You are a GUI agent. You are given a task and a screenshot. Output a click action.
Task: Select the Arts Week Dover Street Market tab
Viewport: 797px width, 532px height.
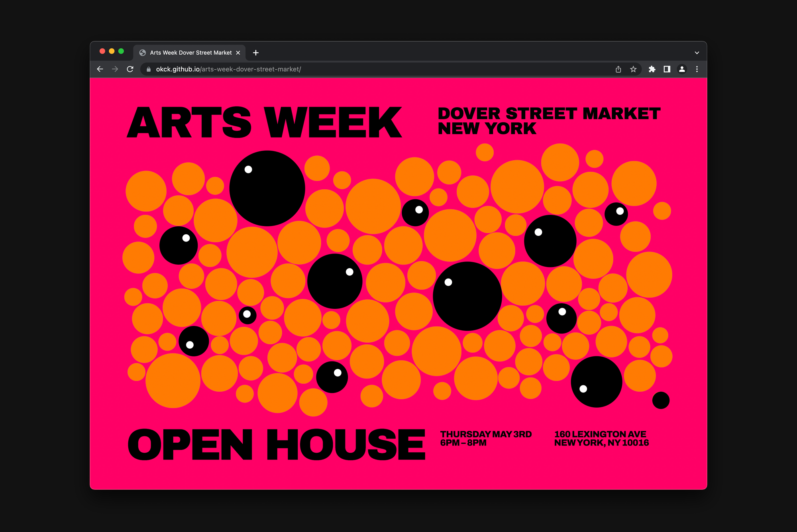pos(190,53)
